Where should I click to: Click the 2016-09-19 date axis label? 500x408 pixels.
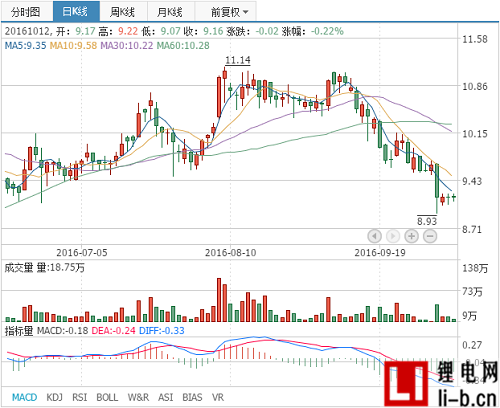[x=380, y=253]
